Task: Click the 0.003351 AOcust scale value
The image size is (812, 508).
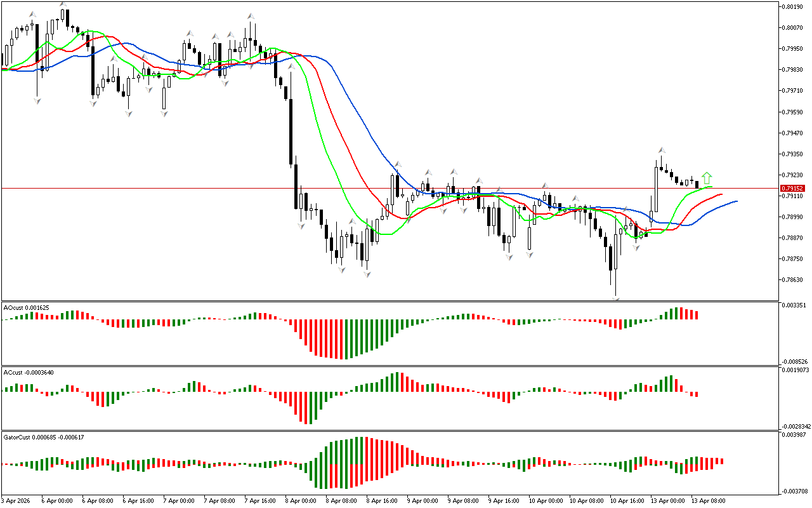Action: [794, 305]
